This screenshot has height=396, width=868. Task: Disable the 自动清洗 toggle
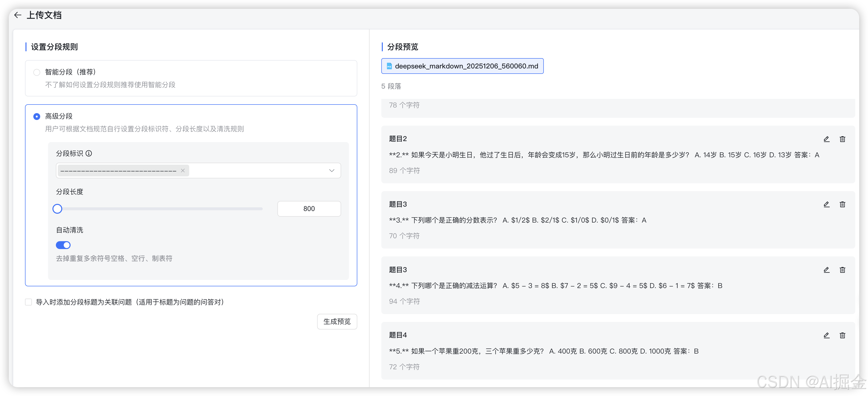(x=63, y=245)
